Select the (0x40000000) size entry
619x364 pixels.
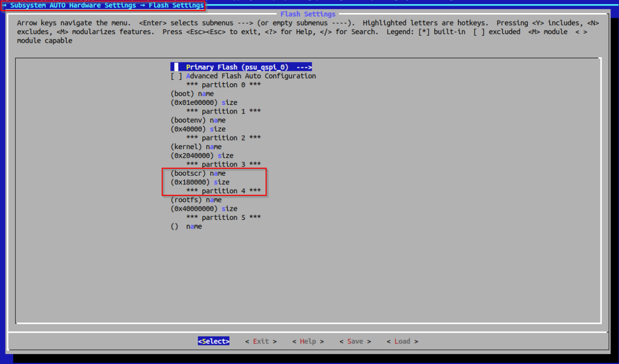tap(204, 209)
